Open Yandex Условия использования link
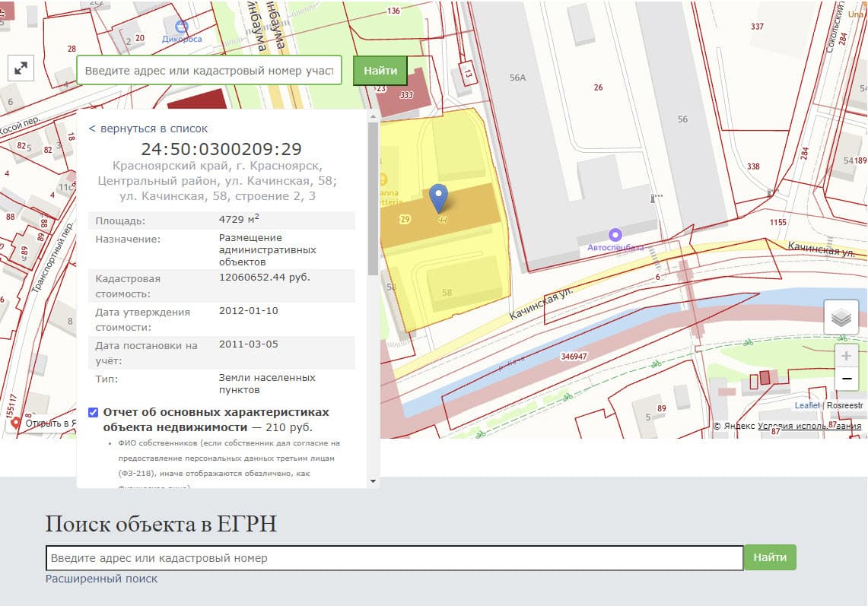The height and width of the screenshot is (606, 868). [x=809, y=426]
